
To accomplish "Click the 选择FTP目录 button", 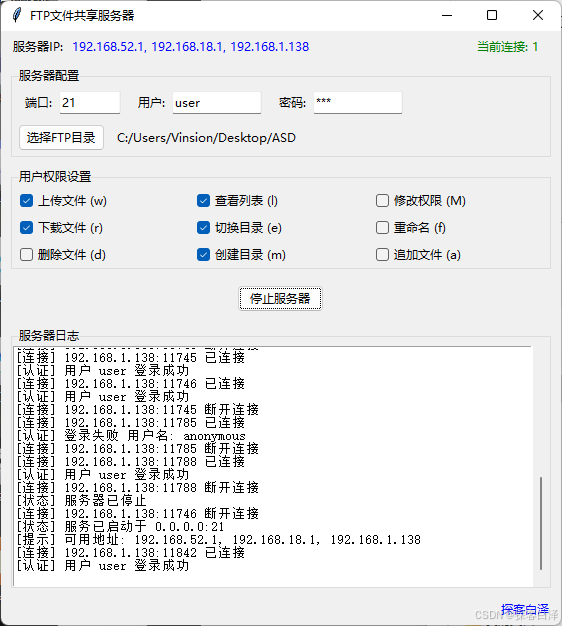I will click(61, 138).
